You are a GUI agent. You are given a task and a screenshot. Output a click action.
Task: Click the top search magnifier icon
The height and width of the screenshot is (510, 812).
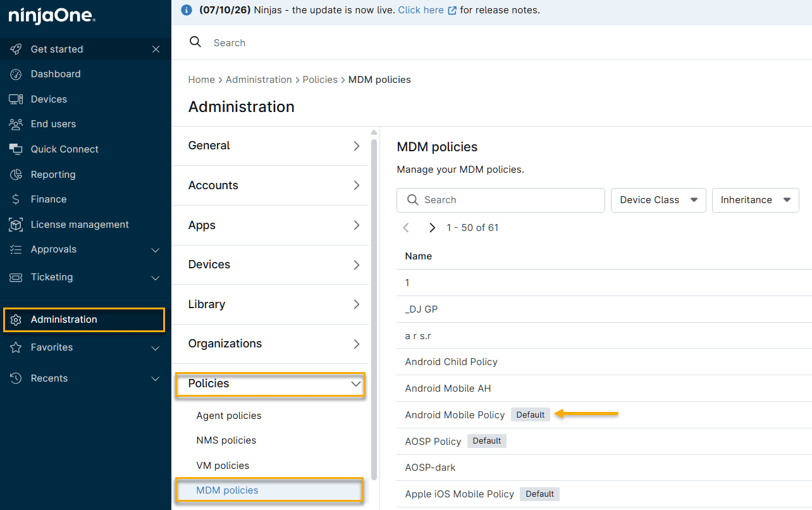(x=195, y=42)
